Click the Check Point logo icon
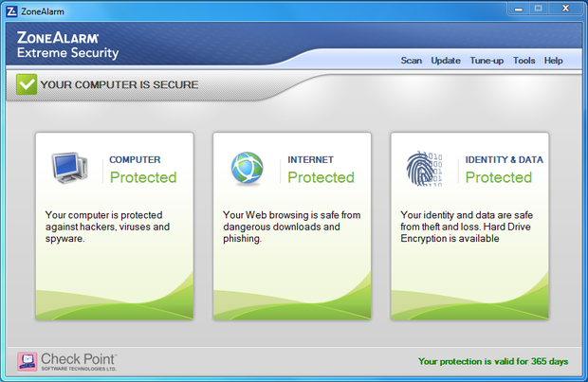The width and height of the screenshot is (588, 382). point(28,362)
